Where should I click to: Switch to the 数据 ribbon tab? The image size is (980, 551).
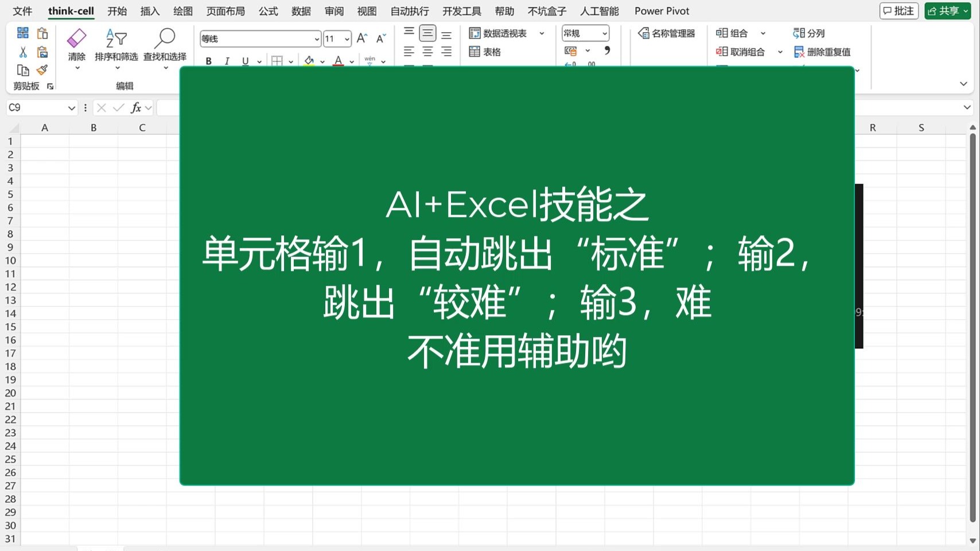(301, 10)
